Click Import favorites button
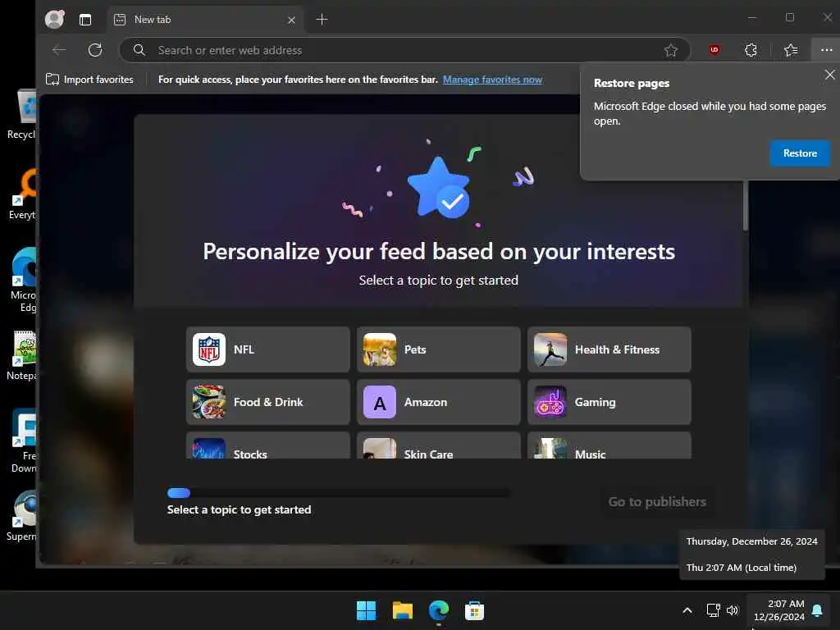 point(89,80)
